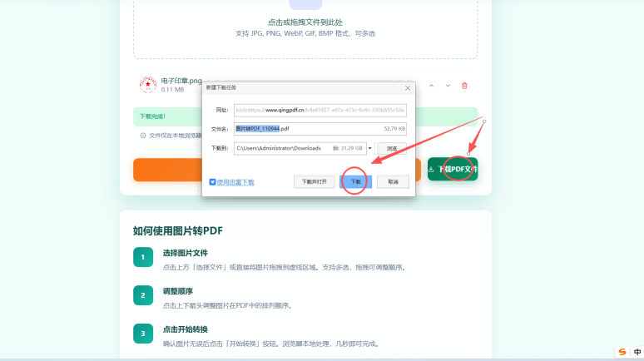Click the 52.79 KB size text

(394, 129)
